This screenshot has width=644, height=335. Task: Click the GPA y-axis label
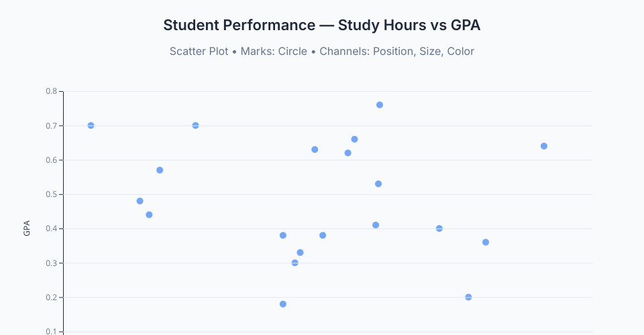coord(27,228)
